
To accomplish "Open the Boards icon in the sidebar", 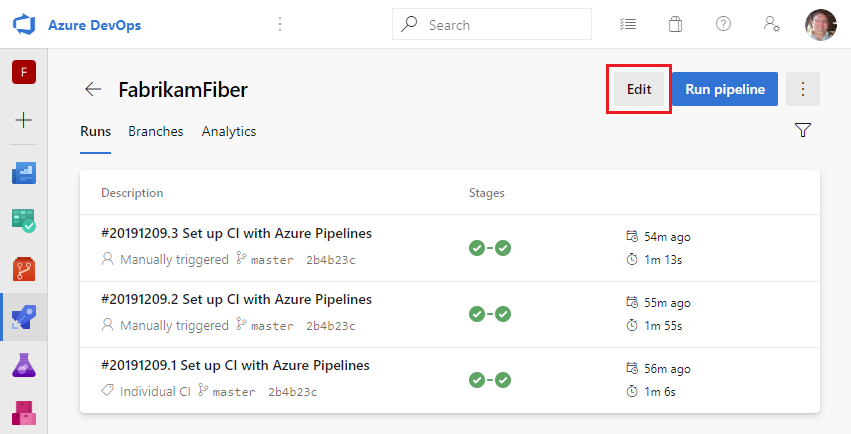I will 24,221.
